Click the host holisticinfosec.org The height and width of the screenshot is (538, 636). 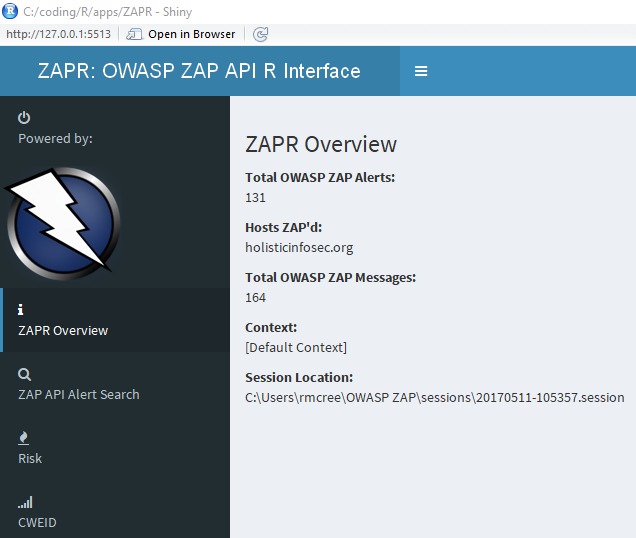[x=299, y=247]
